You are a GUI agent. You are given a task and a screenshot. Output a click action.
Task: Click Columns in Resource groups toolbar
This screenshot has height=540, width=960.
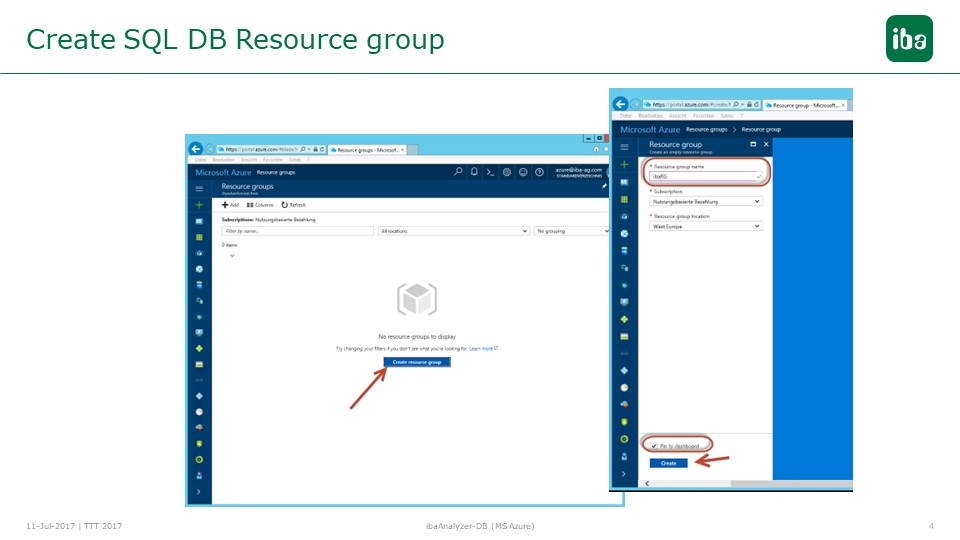point(260,205)
